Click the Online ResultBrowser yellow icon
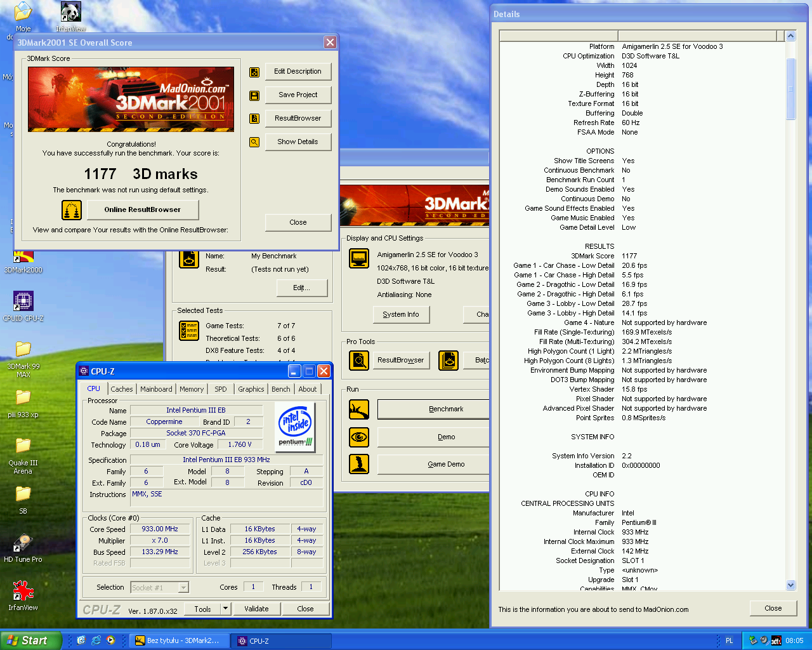Viewport: 812px width, 650px height. 72,210
